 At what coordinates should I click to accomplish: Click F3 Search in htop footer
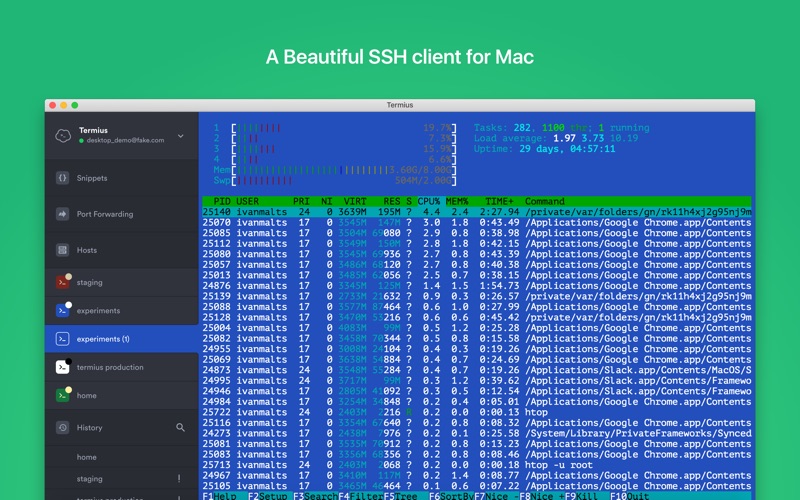click(318, 495)
